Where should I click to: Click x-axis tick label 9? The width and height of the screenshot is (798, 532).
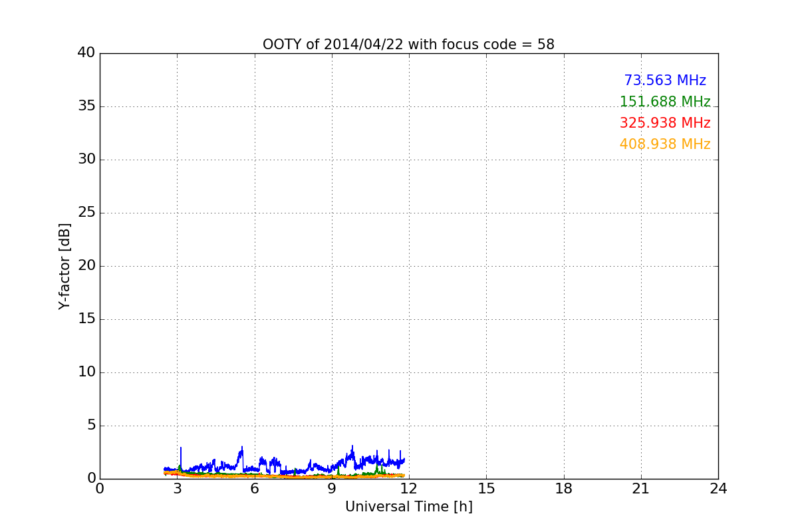pyautogui.click(x=332, y=488)
